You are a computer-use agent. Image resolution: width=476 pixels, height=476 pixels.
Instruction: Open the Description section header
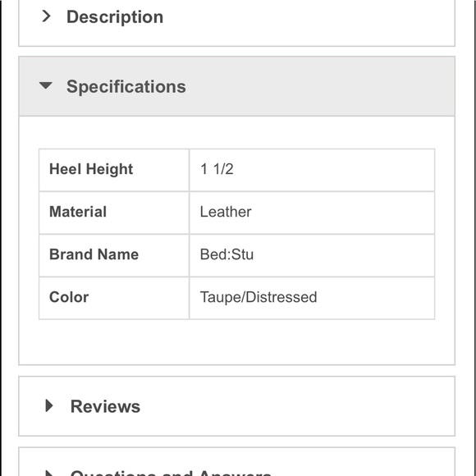point(237,22)
